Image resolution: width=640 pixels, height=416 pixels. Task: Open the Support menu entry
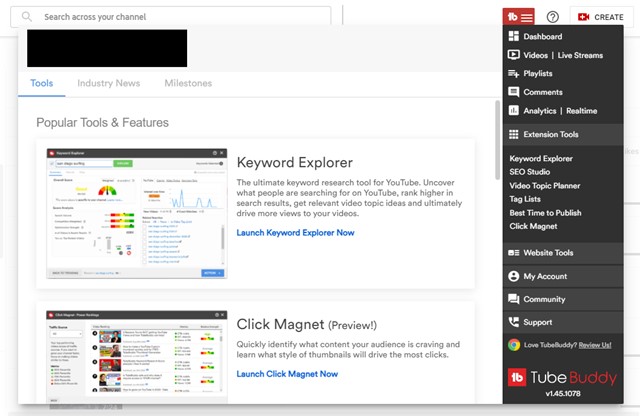pyautogui.click(x=537, y=322)
